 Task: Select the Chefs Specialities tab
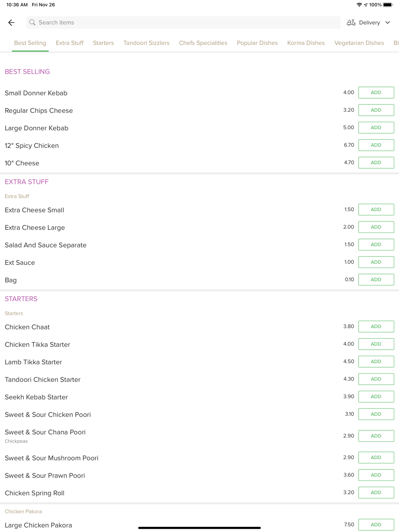point(203,43)
